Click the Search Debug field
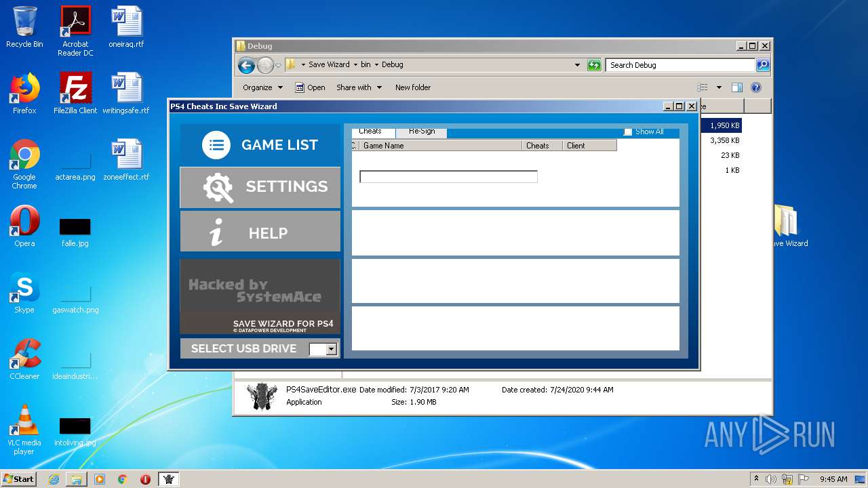868x488 pixels. point(680,65)
